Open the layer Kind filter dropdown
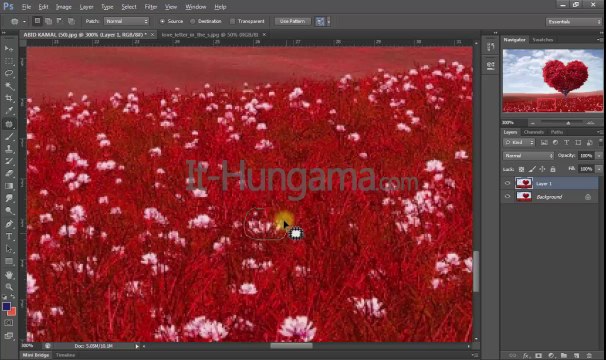The width and height of the screenshot is (606, 360). click(x=519, y=143)
